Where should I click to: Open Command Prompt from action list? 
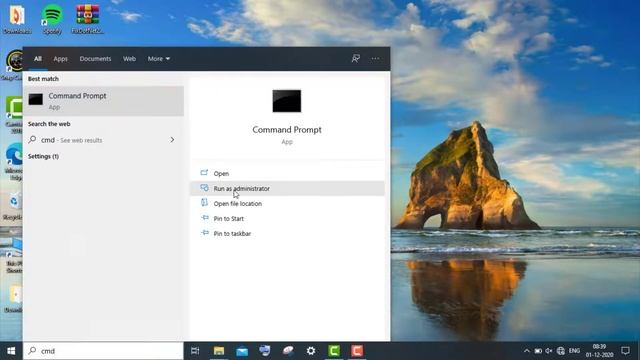(x=287, y=173)
